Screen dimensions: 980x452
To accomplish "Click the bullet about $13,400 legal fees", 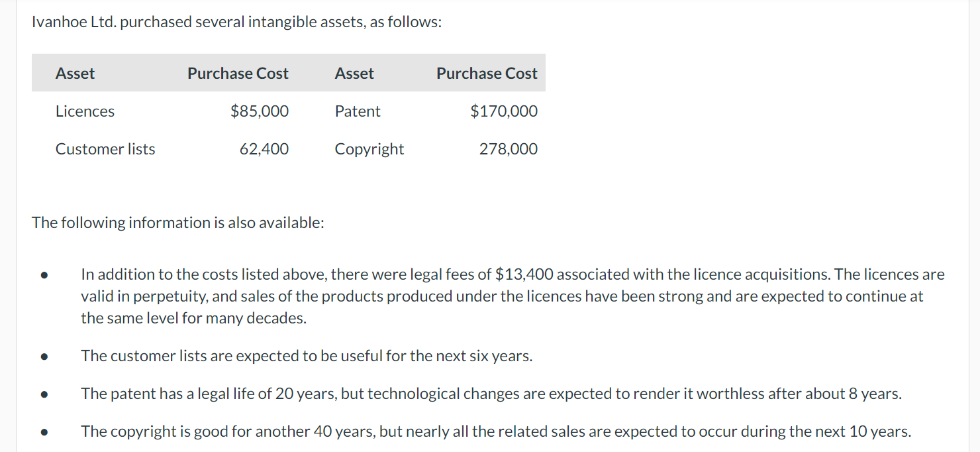I will (x=513, y=296).
